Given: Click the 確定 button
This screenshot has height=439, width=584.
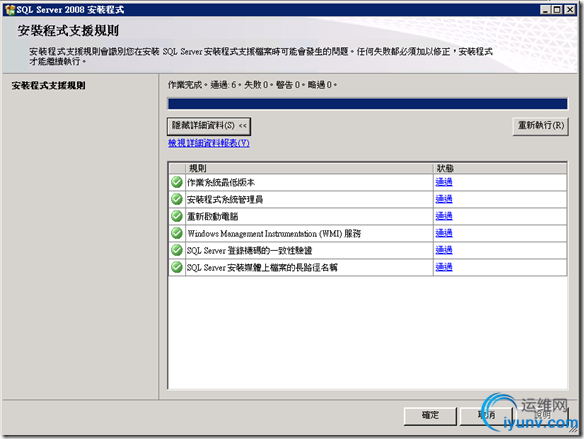Looking at the screenshot, I should pos(430,416).
